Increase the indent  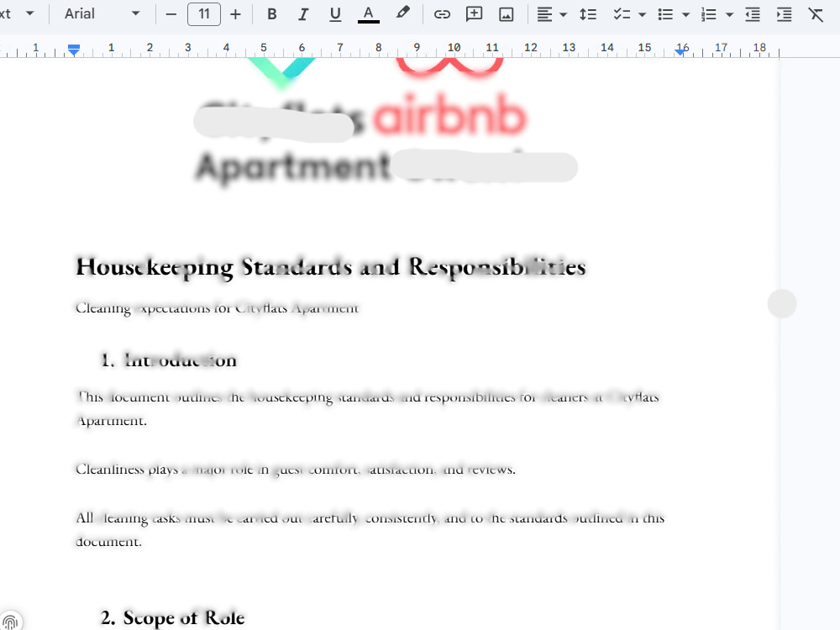(785, 14)
